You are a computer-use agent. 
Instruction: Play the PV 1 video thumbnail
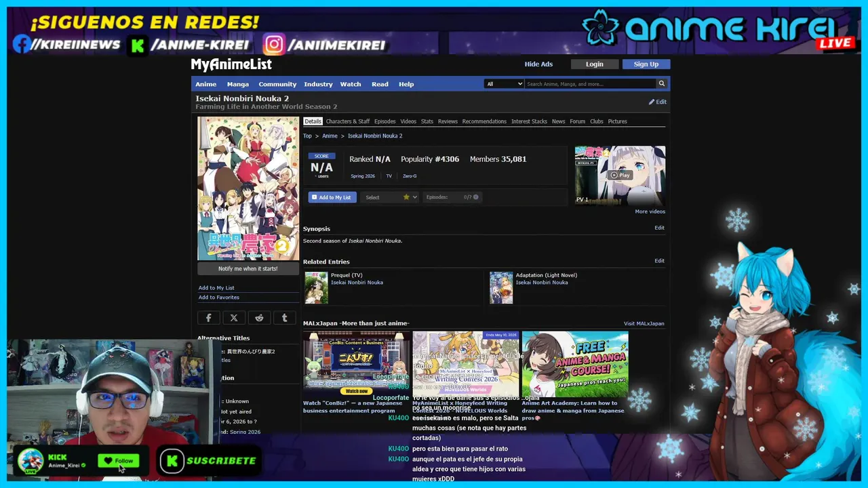coord(620,175)
